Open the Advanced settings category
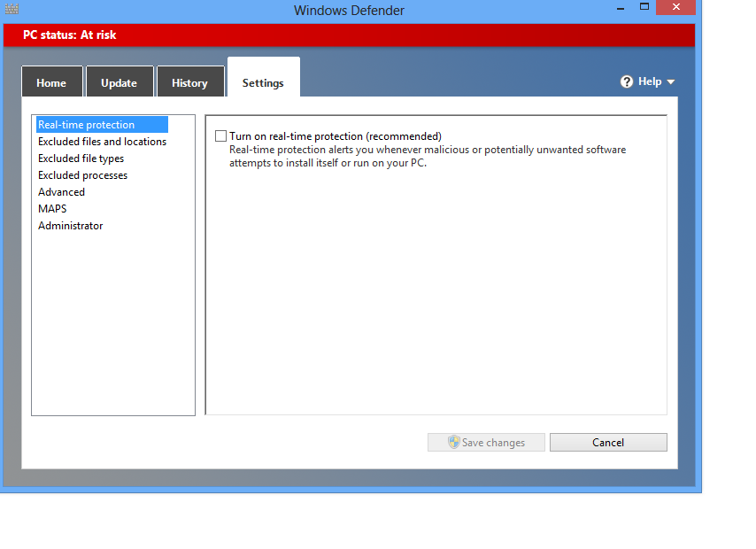756x549 pixels. [62, 192]
